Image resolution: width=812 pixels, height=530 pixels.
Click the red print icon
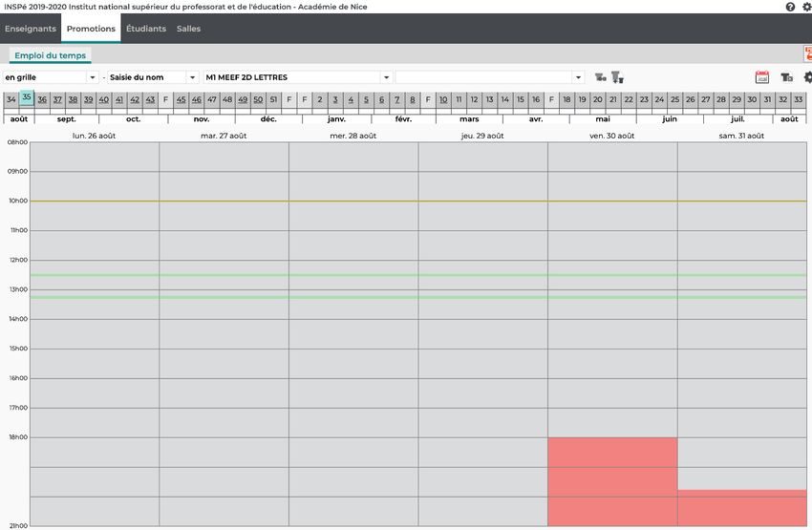click(x=807, y=55)
